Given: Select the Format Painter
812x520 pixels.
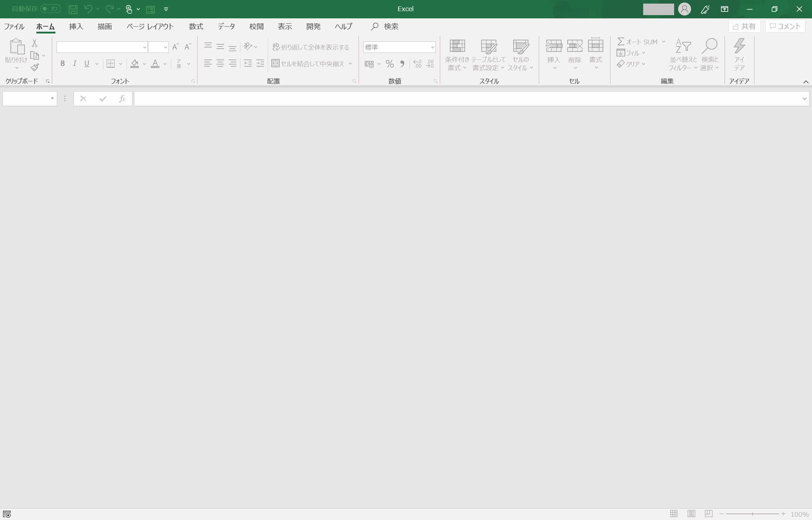Looking at the screenshot, I should [x=35, y=68].
